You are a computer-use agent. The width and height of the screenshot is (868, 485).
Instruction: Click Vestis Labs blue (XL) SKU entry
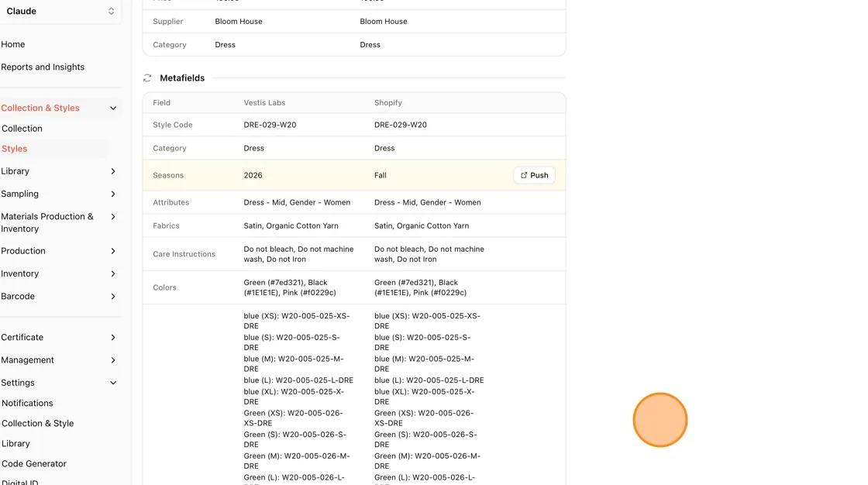pos(294,397)
